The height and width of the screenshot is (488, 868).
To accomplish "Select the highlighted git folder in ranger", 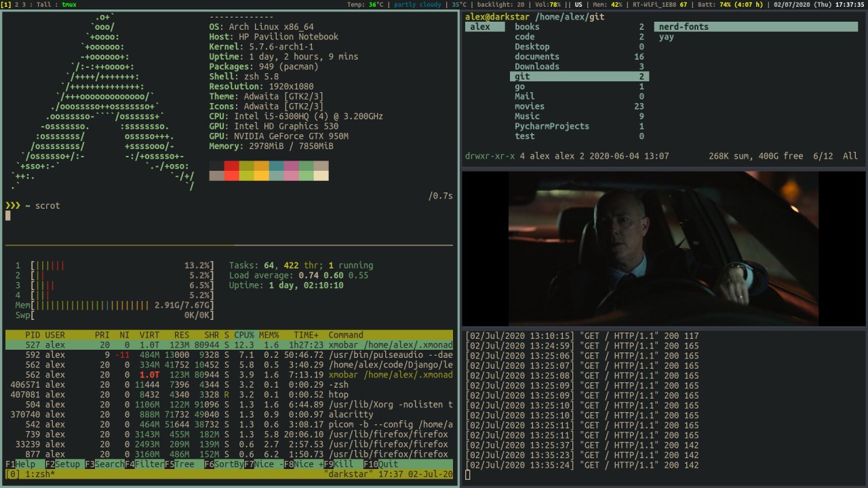I will 579,77.
